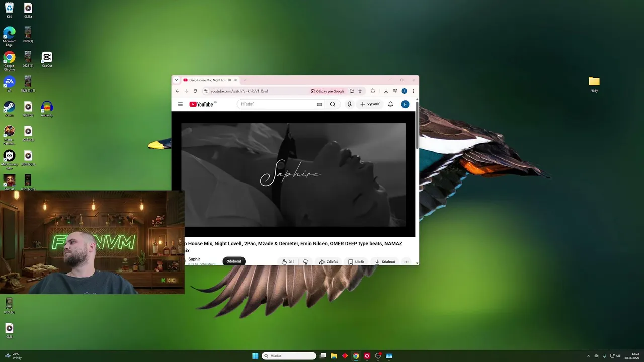This screenshot has width=644, height=362.
Task: Open the YouTube account avatar menu
Action: tap(405, 104)
